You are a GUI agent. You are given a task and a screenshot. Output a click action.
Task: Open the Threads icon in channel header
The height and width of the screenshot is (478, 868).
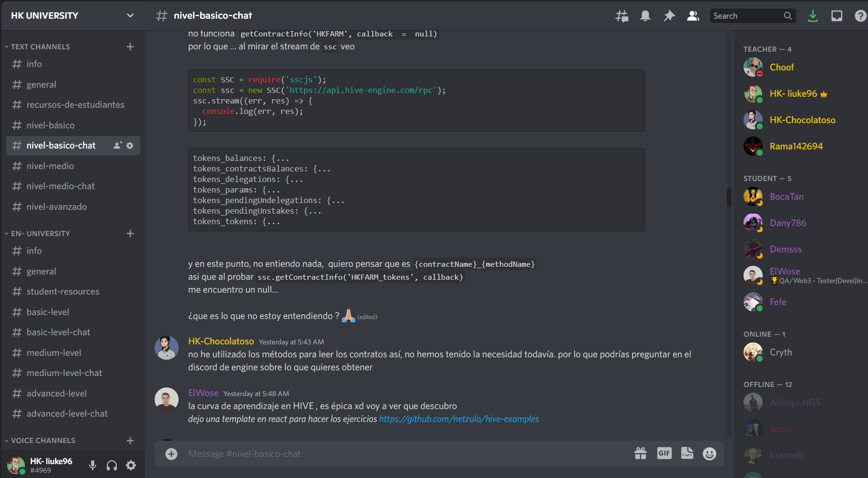tap(622, 16)
